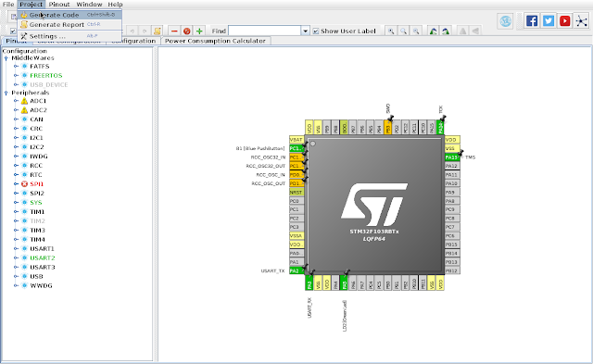593x364 pixels.
Task: Click the red circular stop toolbar icon
Action: tap(187, 31)
